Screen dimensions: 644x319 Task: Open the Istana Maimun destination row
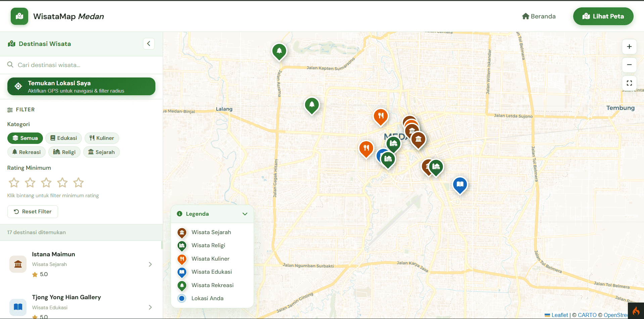(81, 264)
